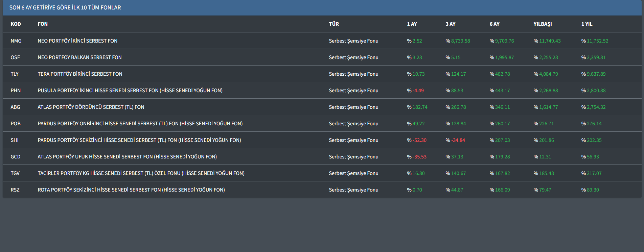Sort table by FON column header
Viewport: 644px width, 252px height.
43,24
